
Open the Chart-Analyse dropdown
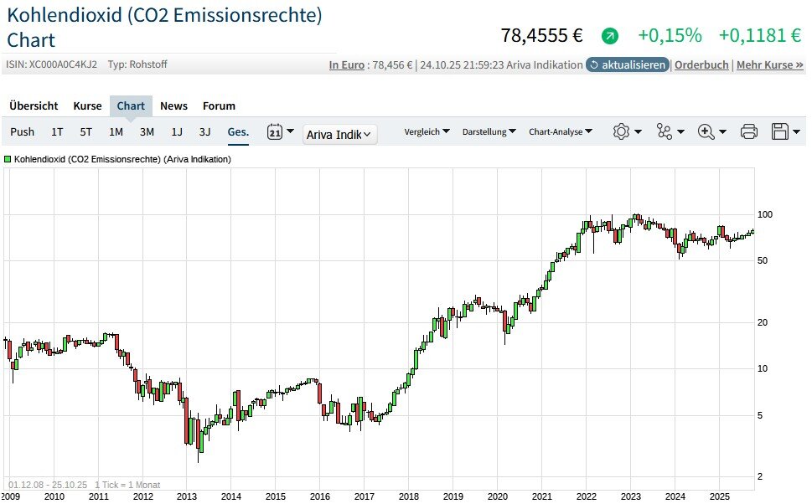[561, 131]
